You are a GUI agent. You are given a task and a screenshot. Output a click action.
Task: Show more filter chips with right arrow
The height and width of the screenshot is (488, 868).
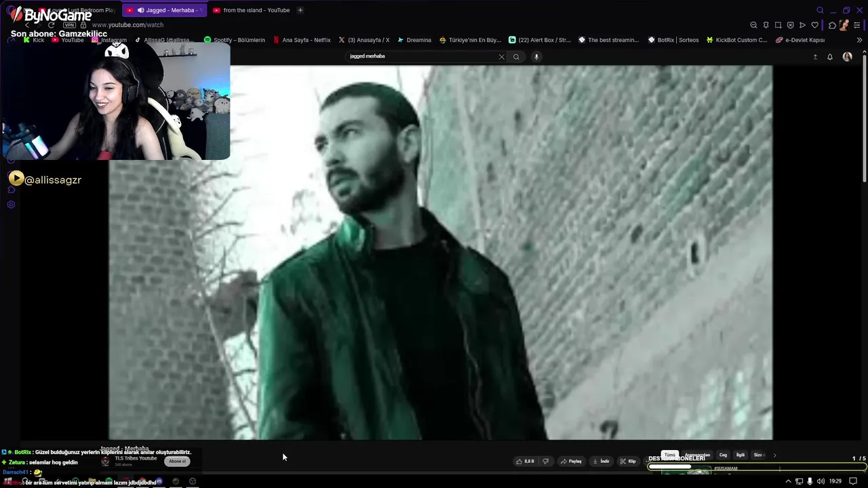click(x=774, y=455)
